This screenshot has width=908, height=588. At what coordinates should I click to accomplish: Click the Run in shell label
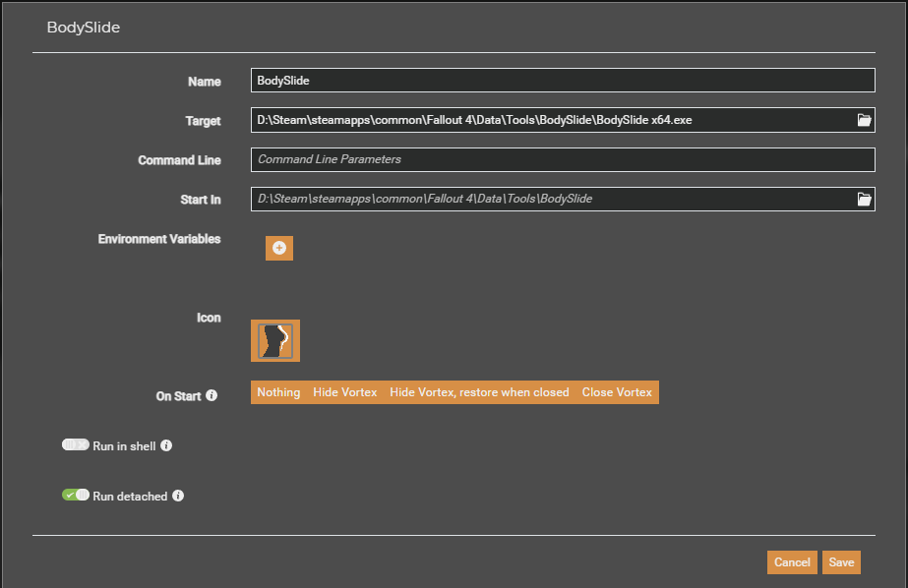[124, 446]
